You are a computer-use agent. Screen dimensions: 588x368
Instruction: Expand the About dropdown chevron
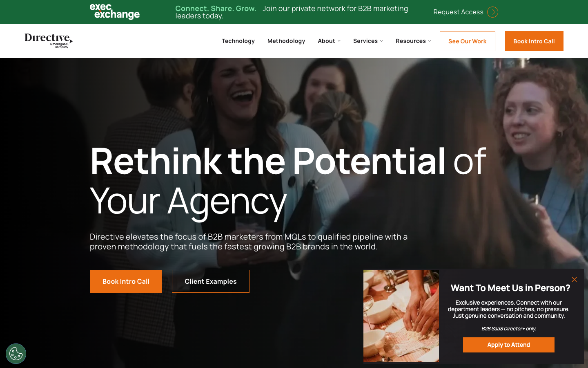pyautogui.click(x=339, y=41)
